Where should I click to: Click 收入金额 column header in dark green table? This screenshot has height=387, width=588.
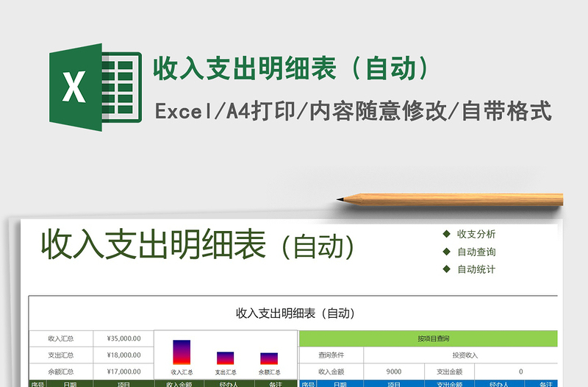pyautogui.click(x=179, y=383)
